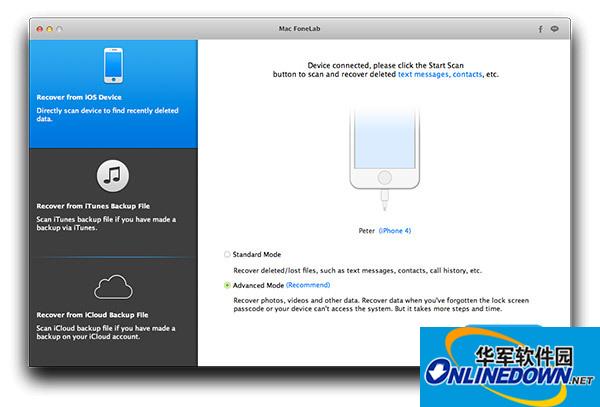The height and width of the screenshot is (407, 600).
Task: Select Recover from iCloud Backup File
Action: (x=113, y=312)
